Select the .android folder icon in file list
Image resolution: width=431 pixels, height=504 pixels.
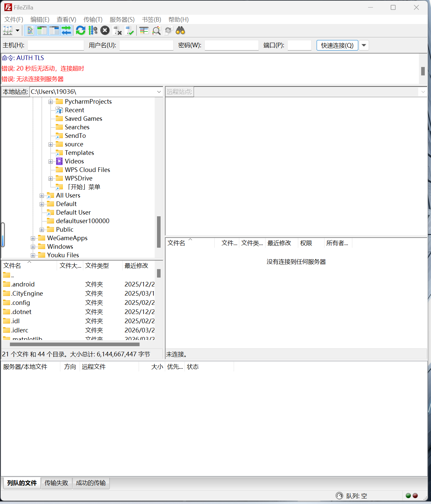click(7, 284)
